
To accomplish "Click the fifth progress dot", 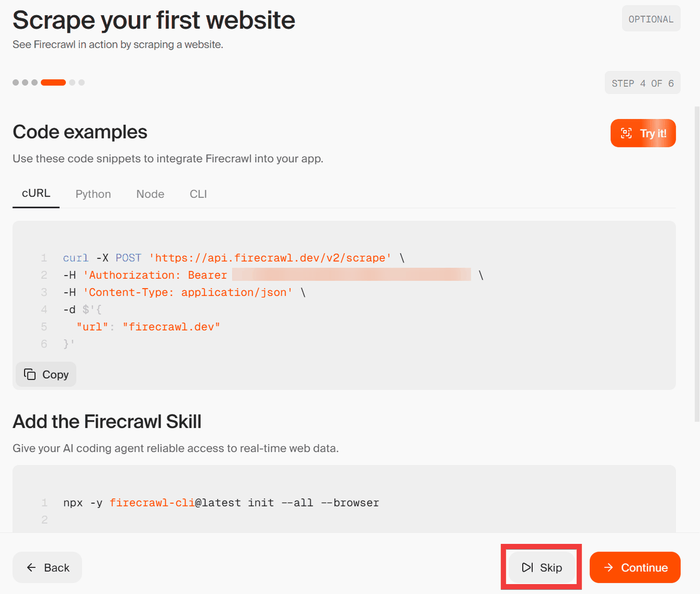I will (72, 83).
